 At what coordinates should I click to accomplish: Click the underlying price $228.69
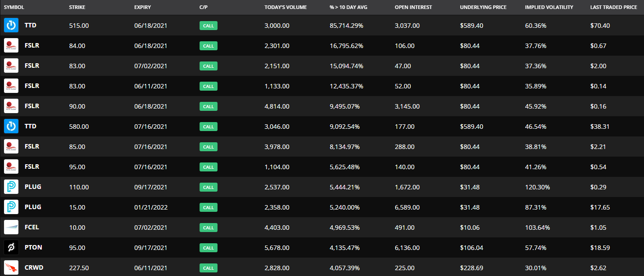[472, 268]
